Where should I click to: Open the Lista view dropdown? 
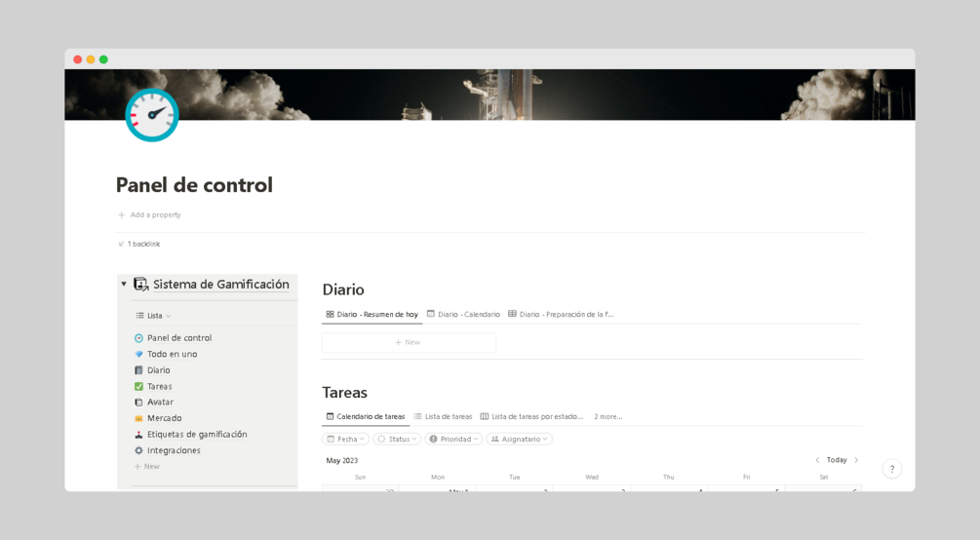pyautogui.click(x=153, y=316)
